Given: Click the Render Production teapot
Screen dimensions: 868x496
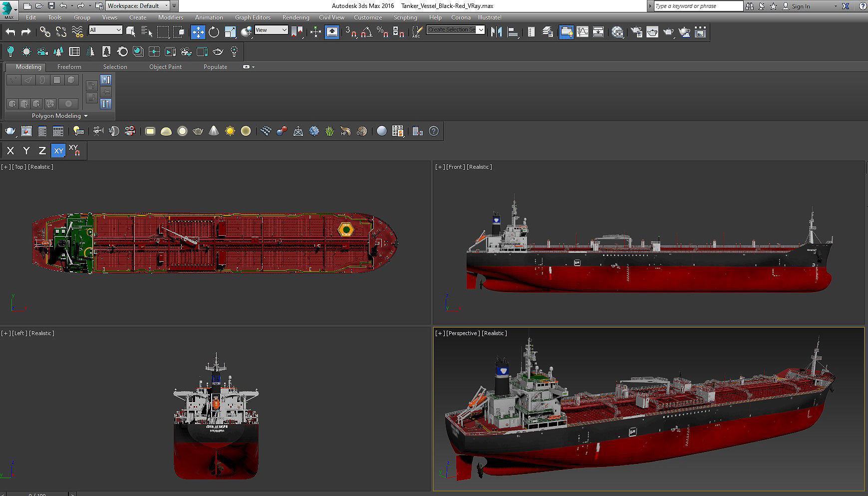Looking at the screenshot, I should click(668, 32).
